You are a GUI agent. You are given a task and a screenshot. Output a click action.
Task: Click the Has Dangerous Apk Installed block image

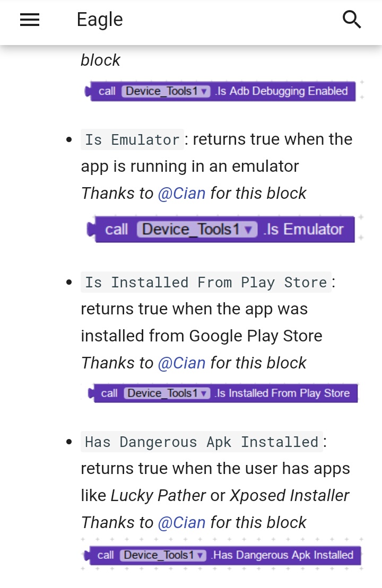(x=222, y=555)
